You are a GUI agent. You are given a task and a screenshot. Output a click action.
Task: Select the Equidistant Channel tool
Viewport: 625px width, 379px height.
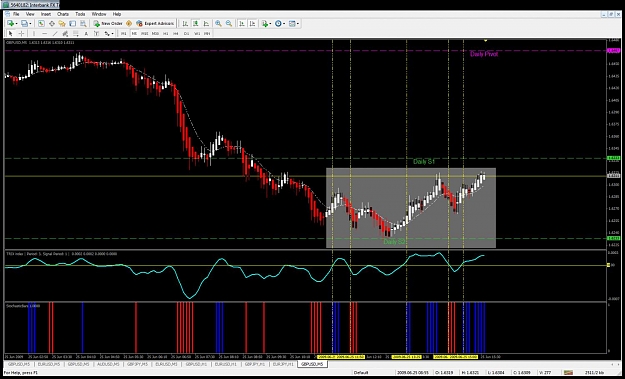65,33
